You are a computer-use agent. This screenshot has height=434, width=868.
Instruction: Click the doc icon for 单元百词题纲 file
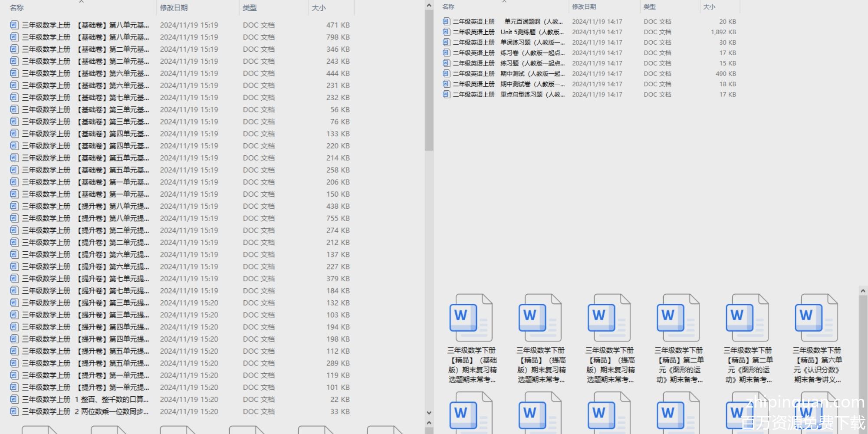(x=446, y=21)
